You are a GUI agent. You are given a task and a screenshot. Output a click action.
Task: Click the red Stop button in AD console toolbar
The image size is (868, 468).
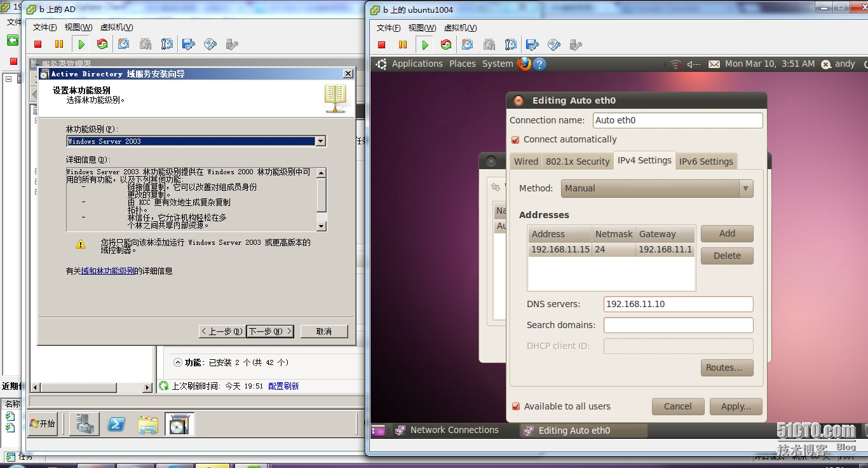tap(38, 45)
